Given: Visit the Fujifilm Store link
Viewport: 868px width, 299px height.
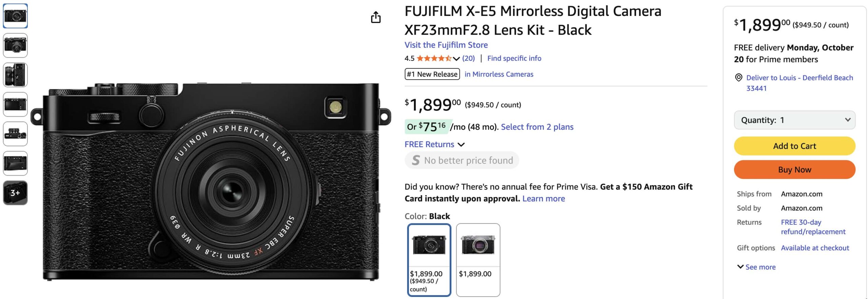Looking at the screenshot, I should pyautogui.click(x=446, y=45).
